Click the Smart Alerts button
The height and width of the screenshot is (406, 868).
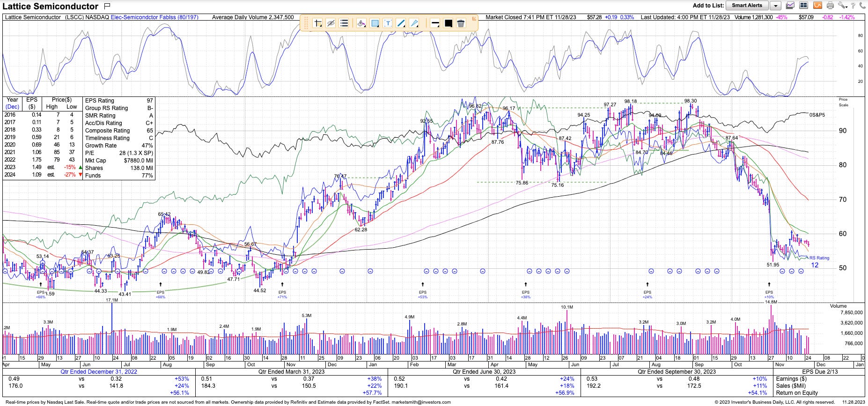pos(747,6)
